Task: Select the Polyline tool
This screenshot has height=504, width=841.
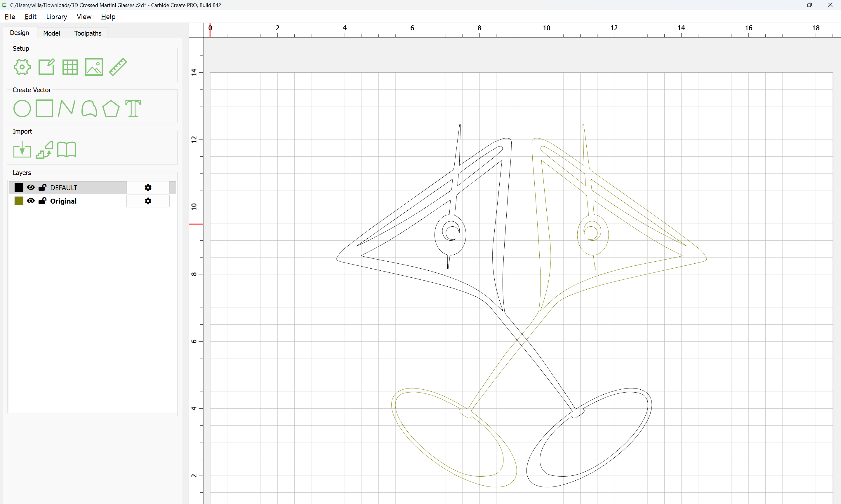Action: tap(67, 109)
